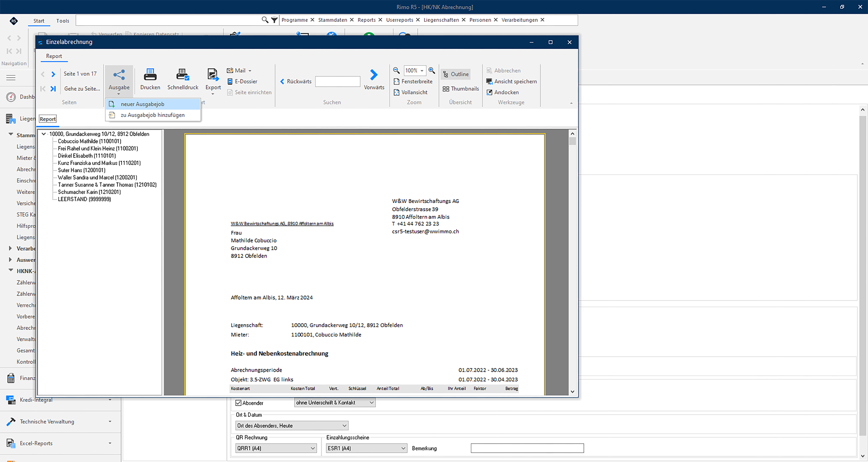Click the Schnelldruck quick print icon
This screenshot has width=868, height=462.
tap(183, 75)
